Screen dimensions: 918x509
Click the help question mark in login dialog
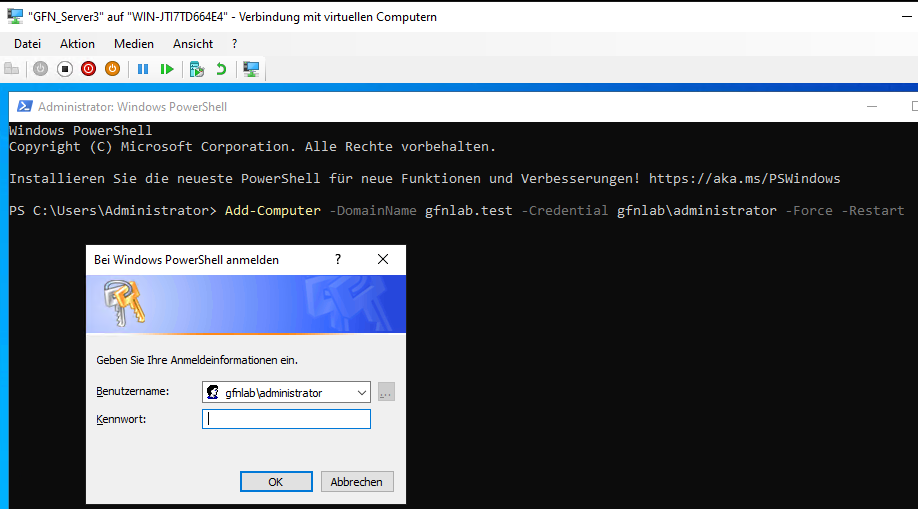click(x=337, y=259)
